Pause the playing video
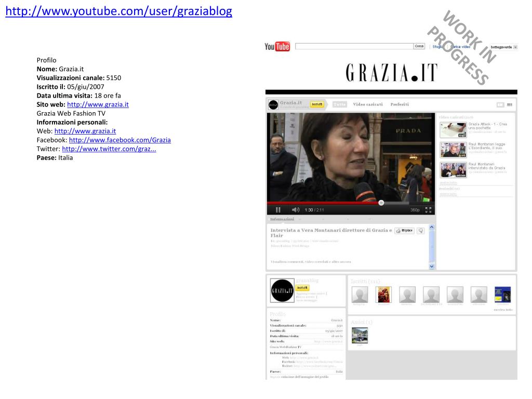Image resolution: width=532 pixels, height=399 pixels. pos(278,210)
